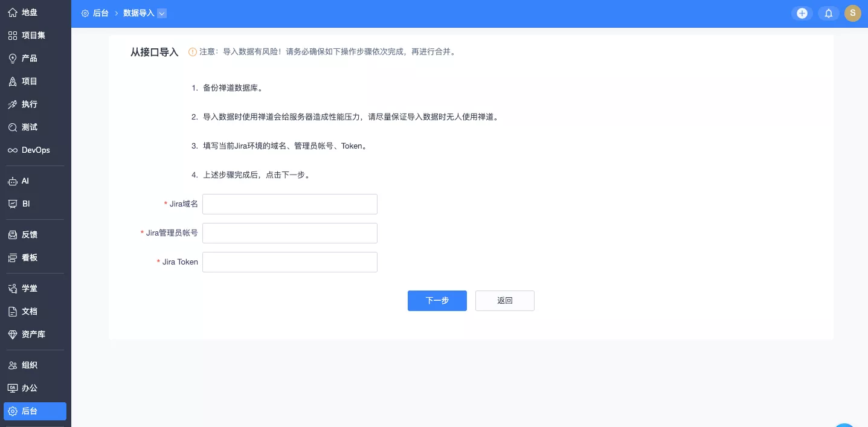The height and width of the screenshot is (427, 868).
Task: Open the BI chart icon
Action: tap(12, 204)
